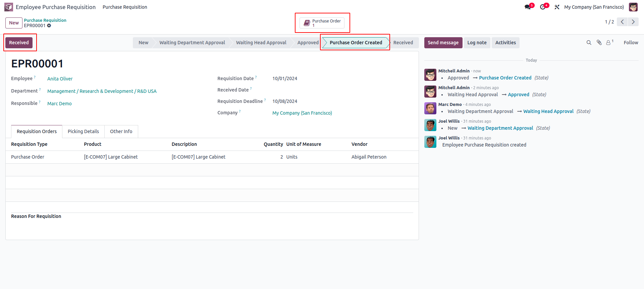The height and width of the screenshot is (289, 644).
Task: Click the Follow button
Action: click(631, 43)
